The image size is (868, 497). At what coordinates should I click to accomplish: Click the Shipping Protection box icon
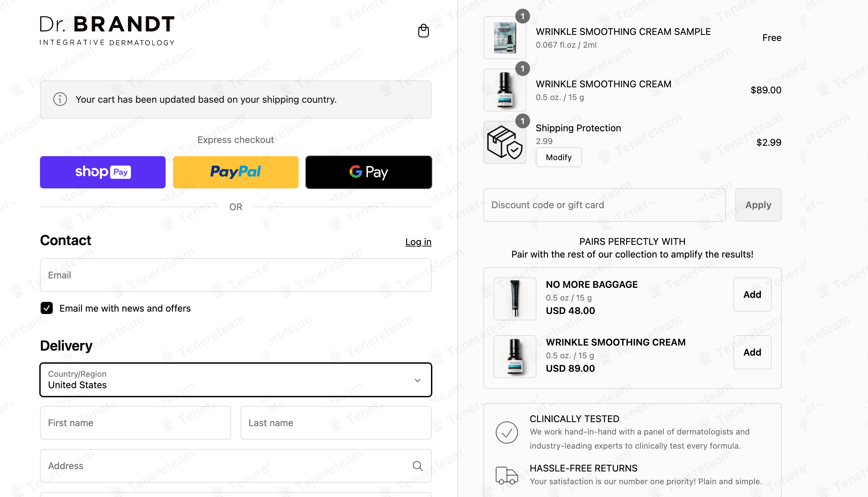tap(504, 142)
